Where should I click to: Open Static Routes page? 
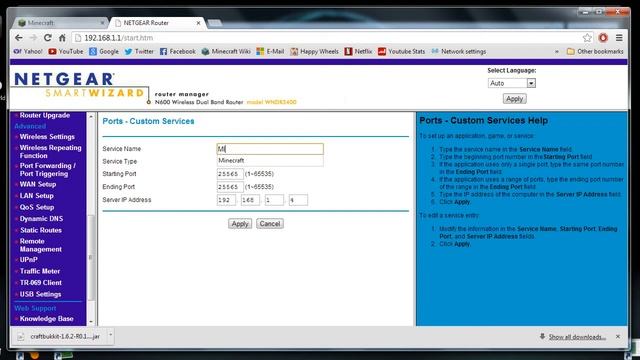(41, 230)
